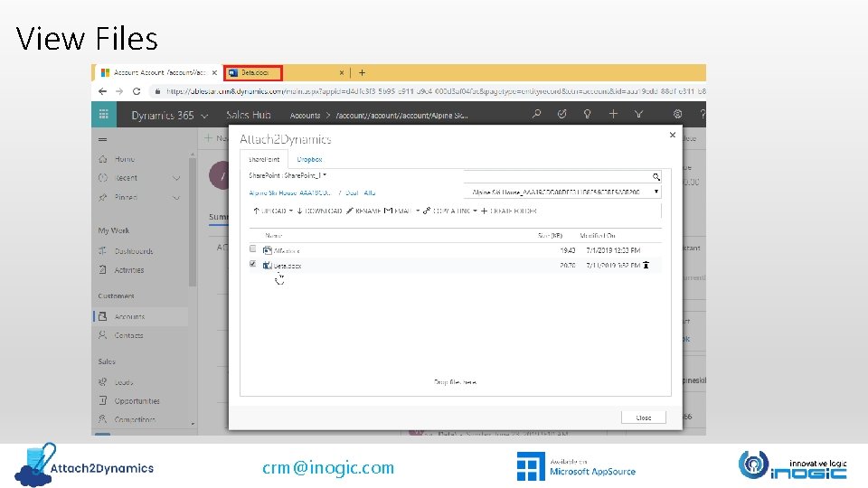Image resolution: width=868 pixels, height=488 pixels.
Task: Click the search magnifier in Dynamics header
Action: pos(536,114)
